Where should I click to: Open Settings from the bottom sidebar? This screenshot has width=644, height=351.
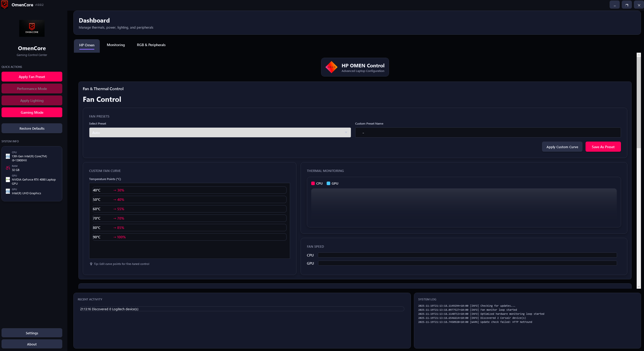(32, 333)
